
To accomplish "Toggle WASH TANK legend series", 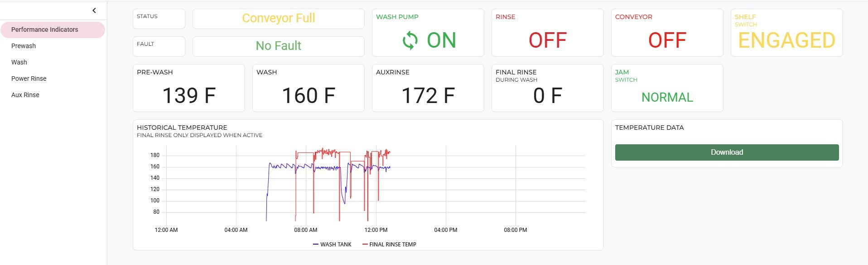I will tap(332, 245).
